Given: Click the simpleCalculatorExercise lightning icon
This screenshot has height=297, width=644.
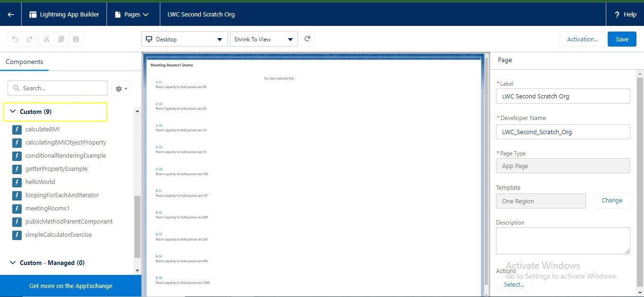Looking at the screenshot, I should coord(17,235).
